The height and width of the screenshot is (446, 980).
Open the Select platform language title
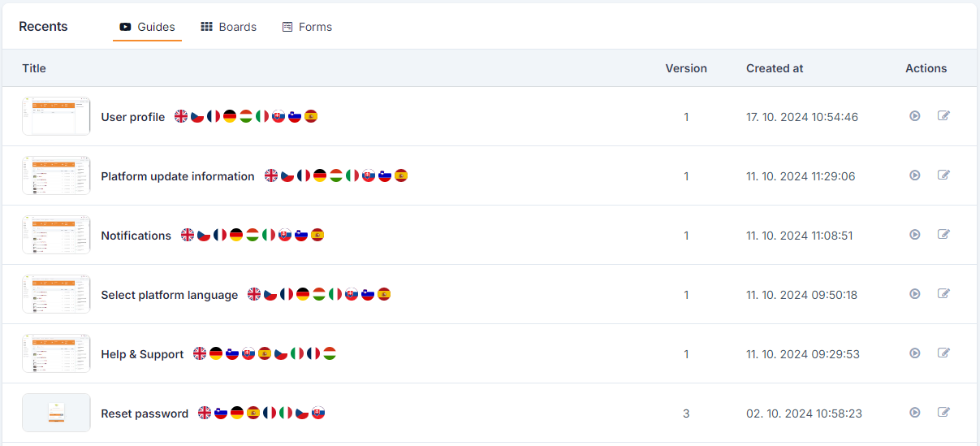[170, 295]
